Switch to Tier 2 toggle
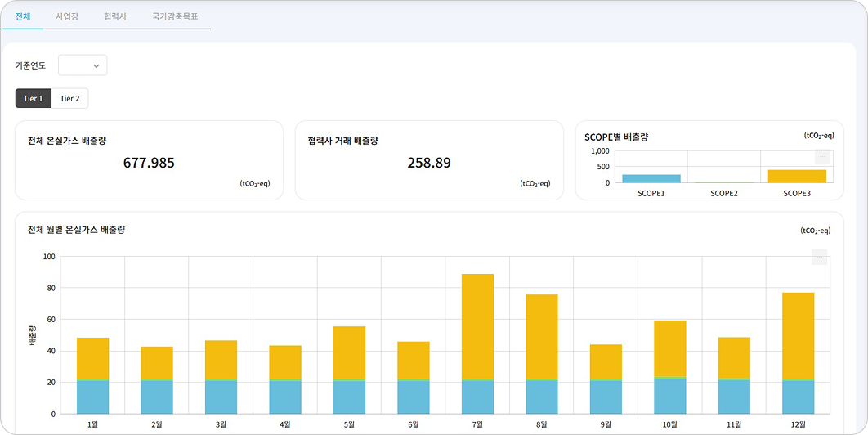This screenshot has height=435, width=868. click(x=69, y=99)
